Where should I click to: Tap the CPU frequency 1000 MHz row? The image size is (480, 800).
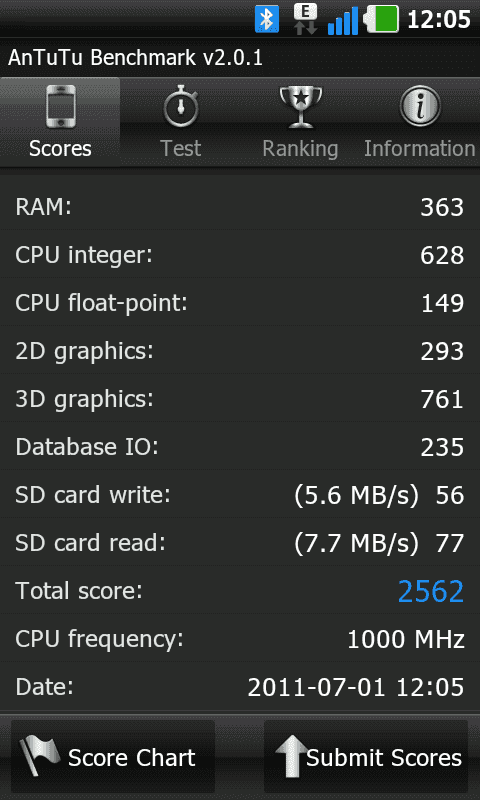(240, 639)
